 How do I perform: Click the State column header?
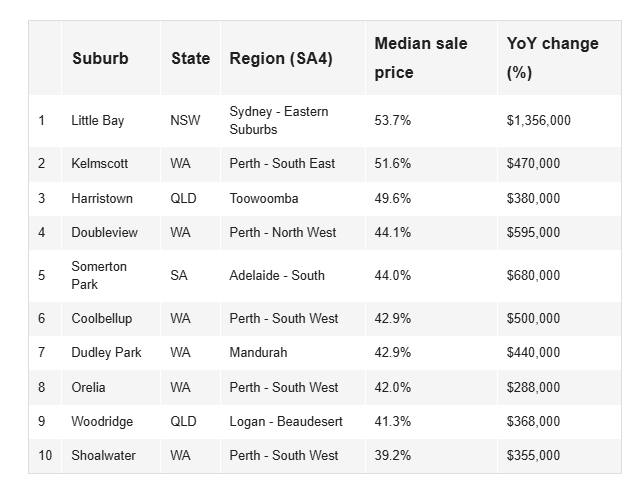tap(190, 58)
